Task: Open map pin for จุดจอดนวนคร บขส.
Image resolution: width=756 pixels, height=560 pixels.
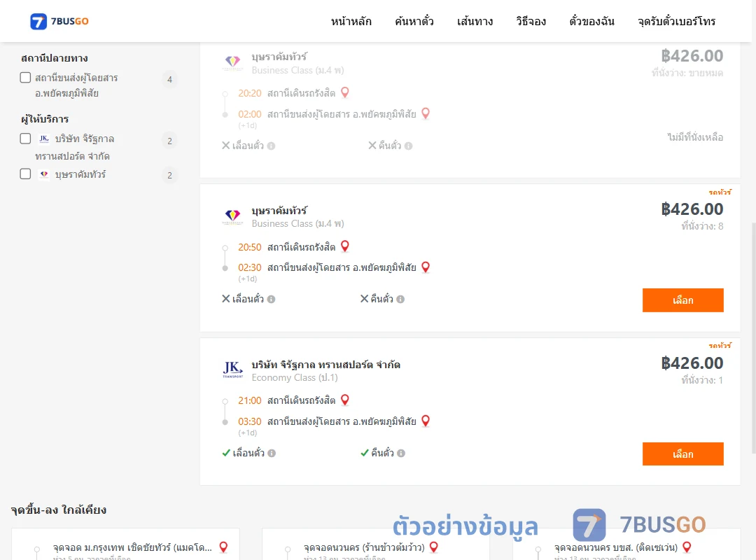Action: pos(687,547)
